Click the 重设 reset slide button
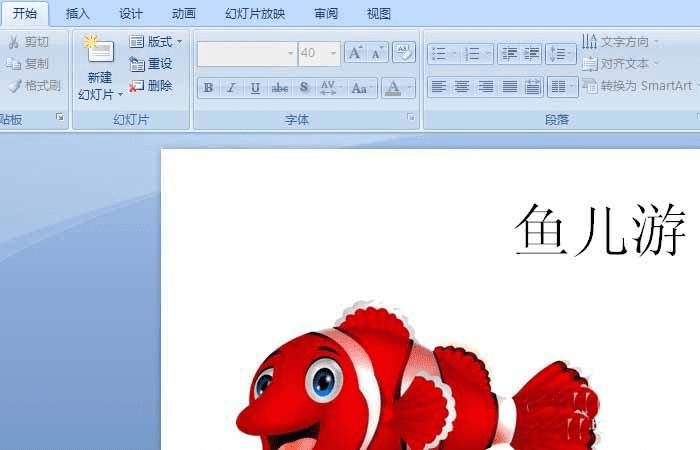Image resolution: width=700 pixels, height=450 pixels. (151, 64)
